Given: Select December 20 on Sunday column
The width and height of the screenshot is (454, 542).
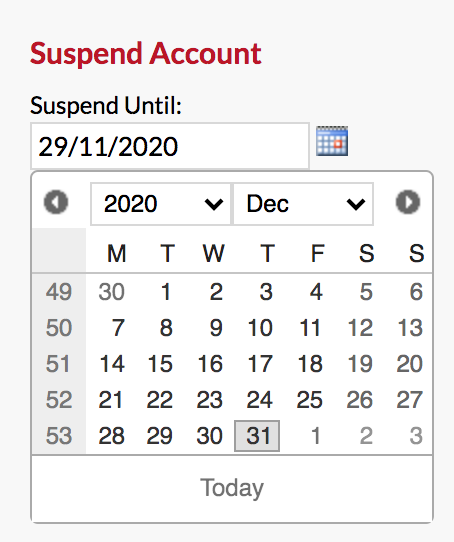Looking at the screenshot, I should [x=409, y=364].
